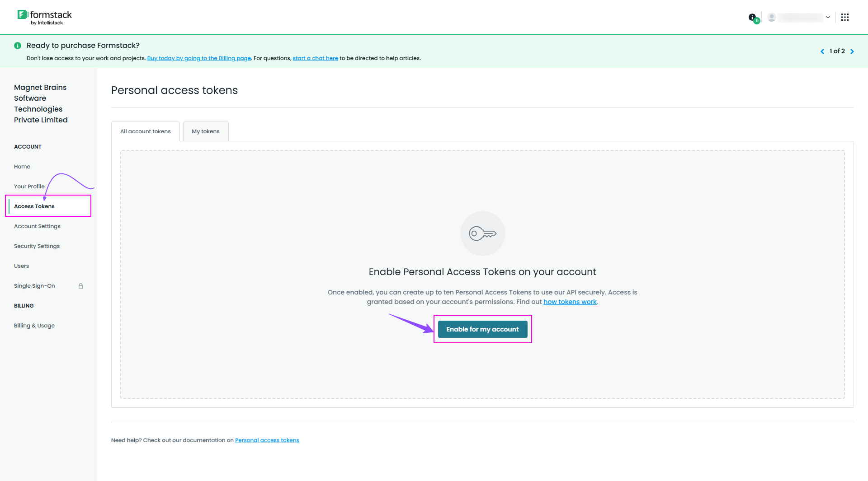The image size is (868, 481).
Task: Open the apps grid launcher icon
Action: tap(844, 17)
